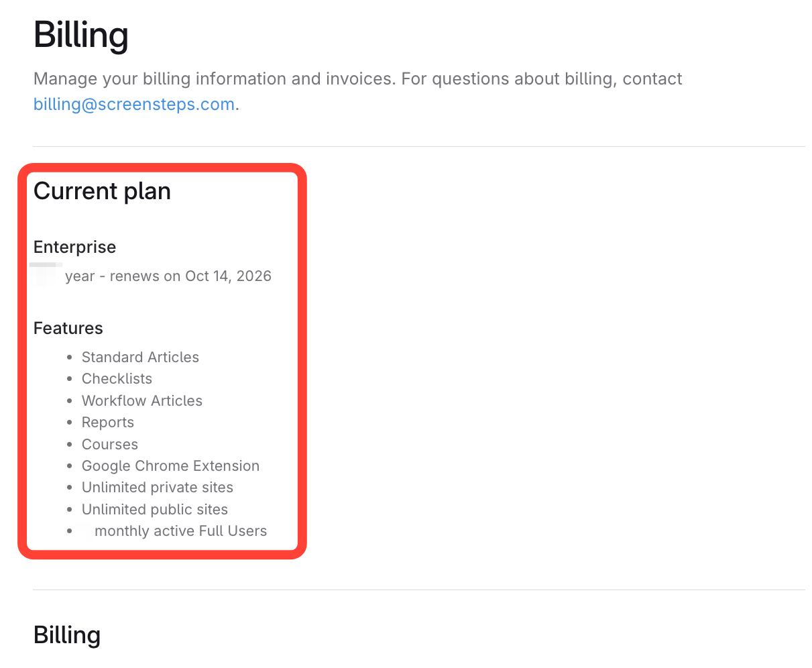This screenshot has width=812, height=668.
Task: Click the billing@screensteps.com email link
Action: coord(133,105)
